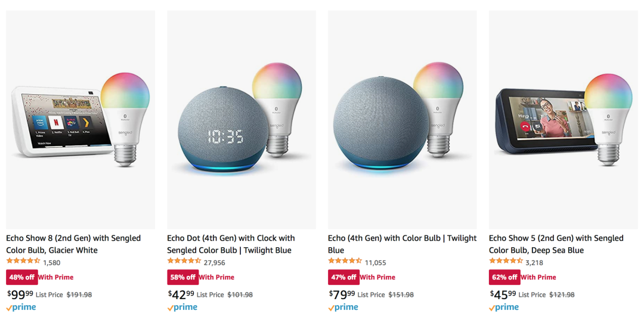Click the 62% off deal badge
This screenshot has height=323, width=644.
tap(504, 278)
